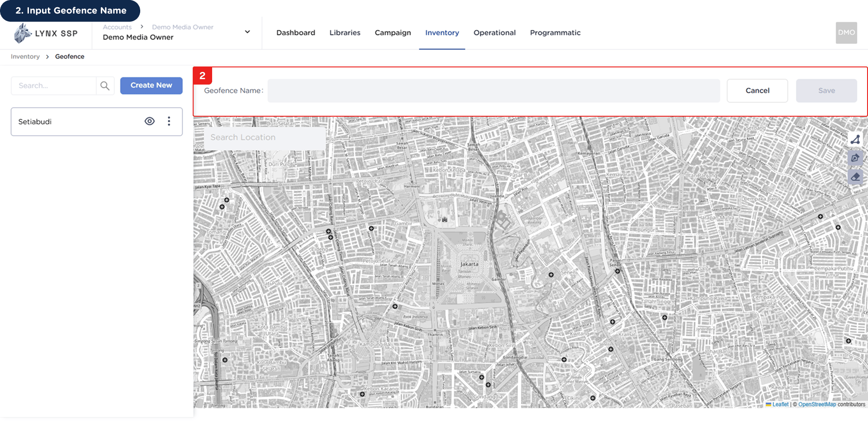Select the polygon draw tool on map
Screen dimensions: 868x445
tap(855, 140)
